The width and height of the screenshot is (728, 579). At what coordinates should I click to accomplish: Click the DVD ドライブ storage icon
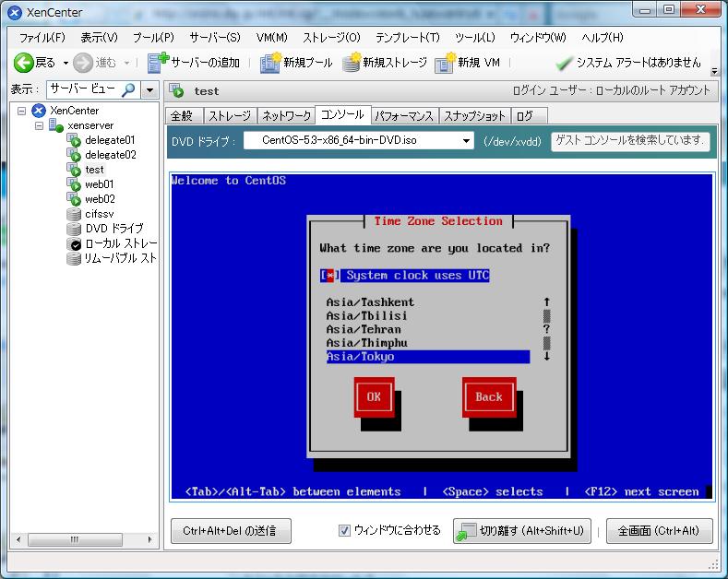(74, 229)
